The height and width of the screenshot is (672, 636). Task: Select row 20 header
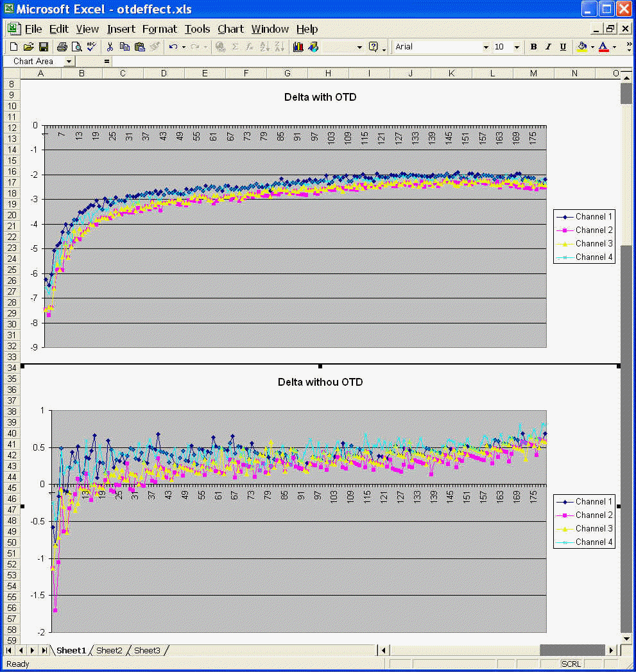point(12,215)
